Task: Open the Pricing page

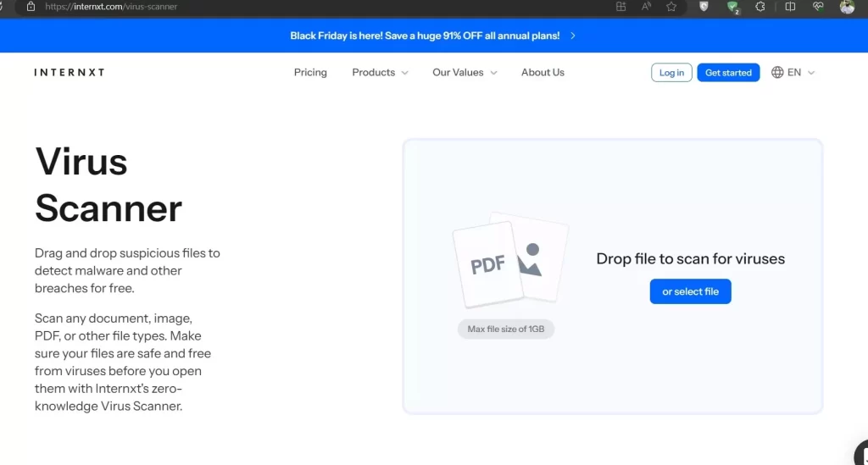Action: pos(310,73)
